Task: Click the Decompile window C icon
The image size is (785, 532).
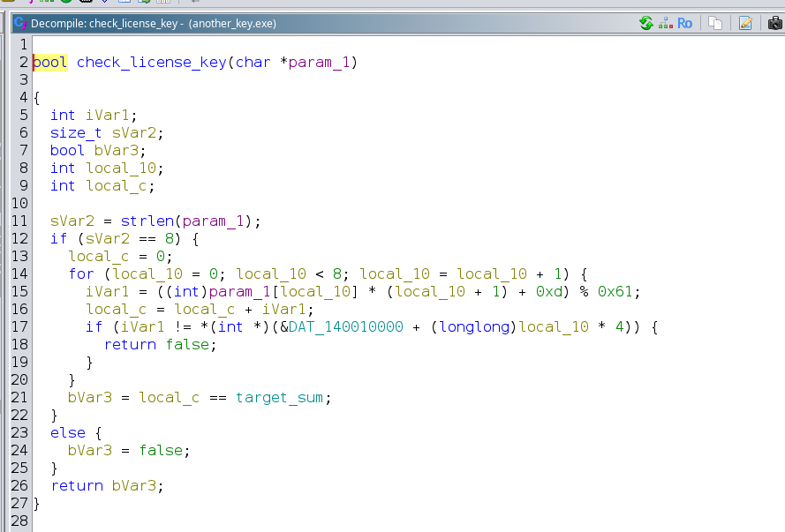Action: (19, 23)
